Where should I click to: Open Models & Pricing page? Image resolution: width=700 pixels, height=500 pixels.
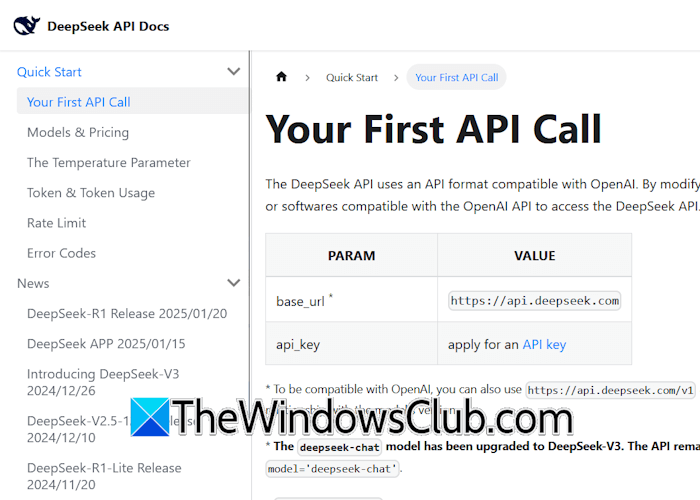(x=78, y=132)
